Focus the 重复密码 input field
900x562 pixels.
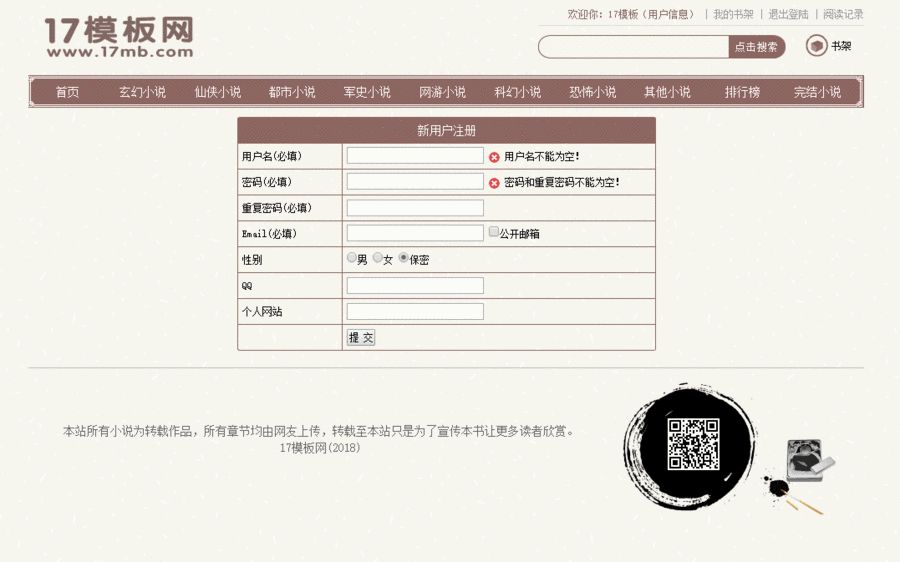tap(415, 208)
